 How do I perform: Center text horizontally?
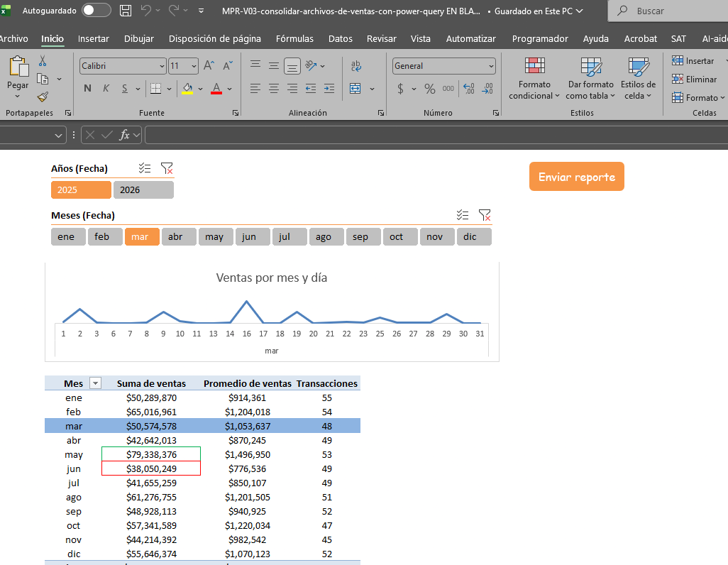coord(274,88)
